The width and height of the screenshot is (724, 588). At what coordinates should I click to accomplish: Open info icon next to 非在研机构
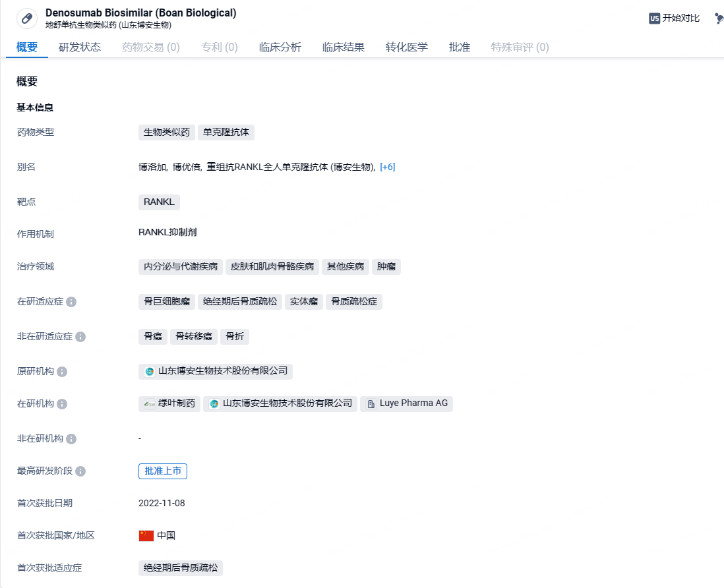(x=71, y=439)
